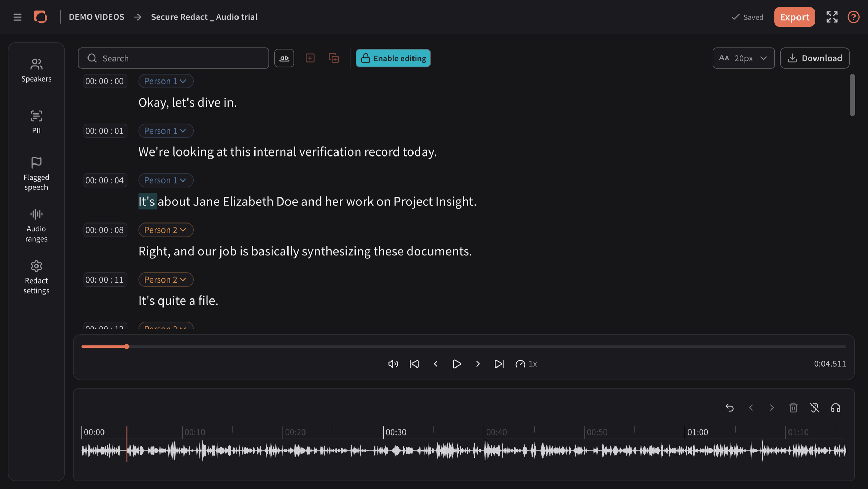The width and height of the screenshot is (868, 489).
Task: Skip to end of audio
Action: [x=499, y=364]
